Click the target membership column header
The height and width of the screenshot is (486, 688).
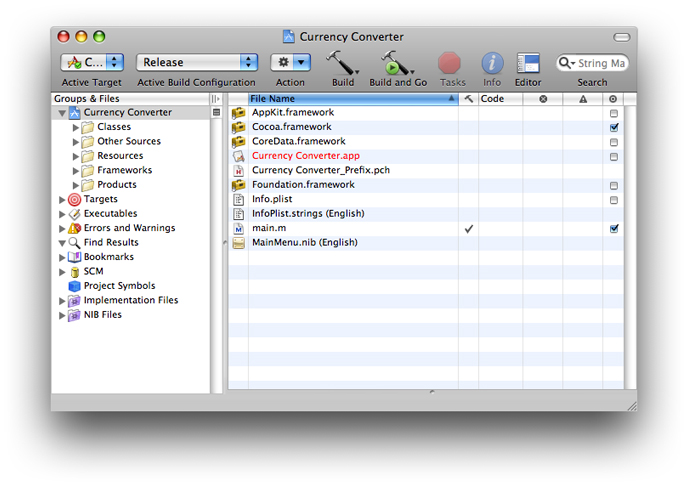pos(613,99)
